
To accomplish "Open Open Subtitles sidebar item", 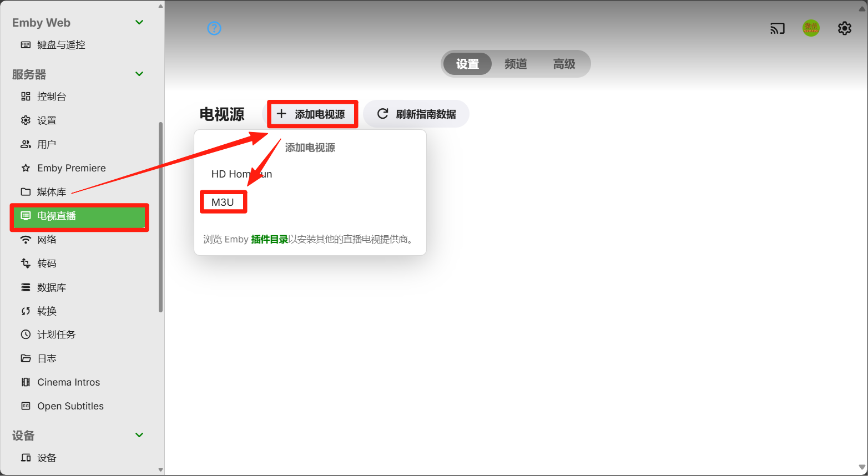I will (70, 406).
